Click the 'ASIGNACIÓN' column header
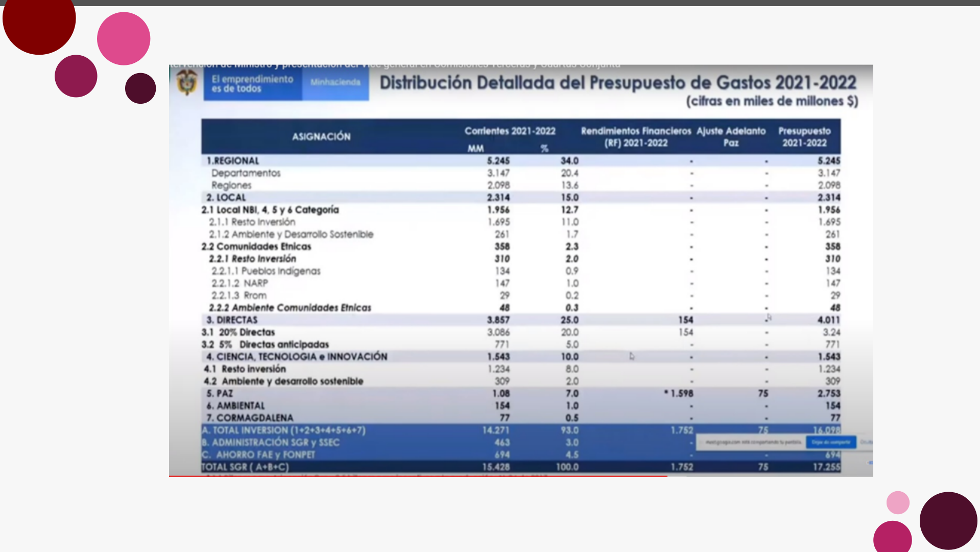Image resolution: width=980 pixels, height=552 pixels. click(x=321, y=136)
